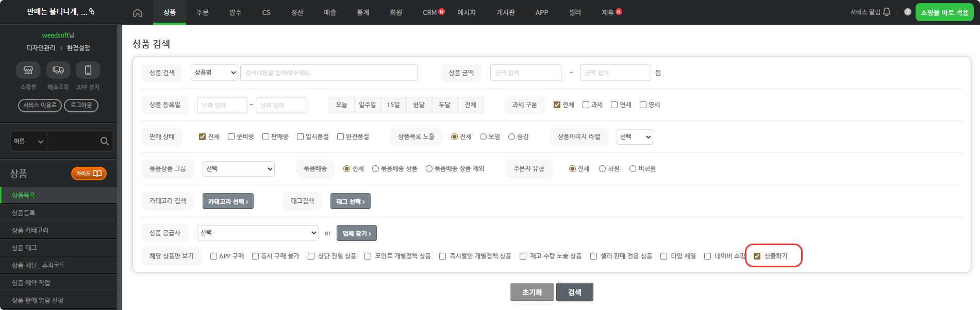Check the 타임 세일 checkbox

[664, 256]
